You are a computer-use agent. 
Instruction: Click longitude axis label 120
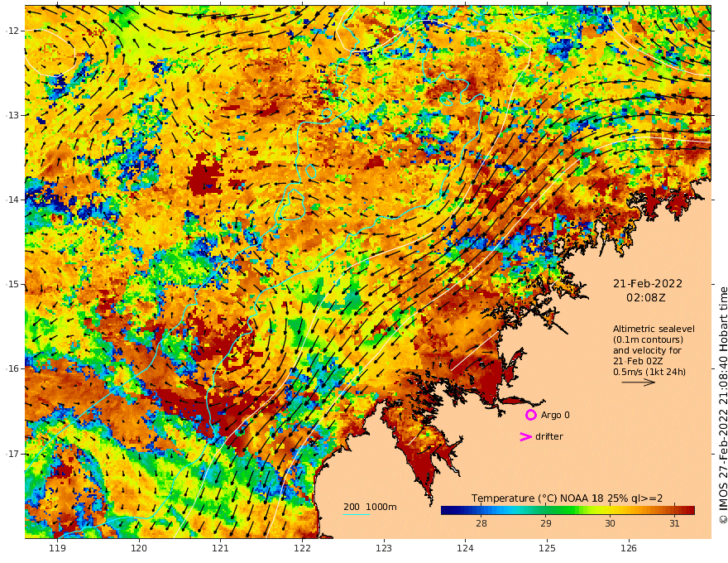[x=139, y=548]
